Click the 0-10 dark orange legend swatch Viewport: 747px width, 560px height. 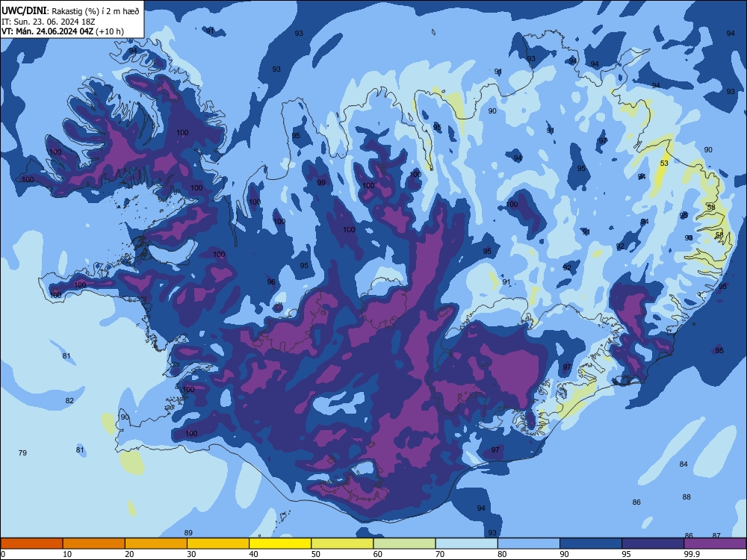click(x=31, y=544)
